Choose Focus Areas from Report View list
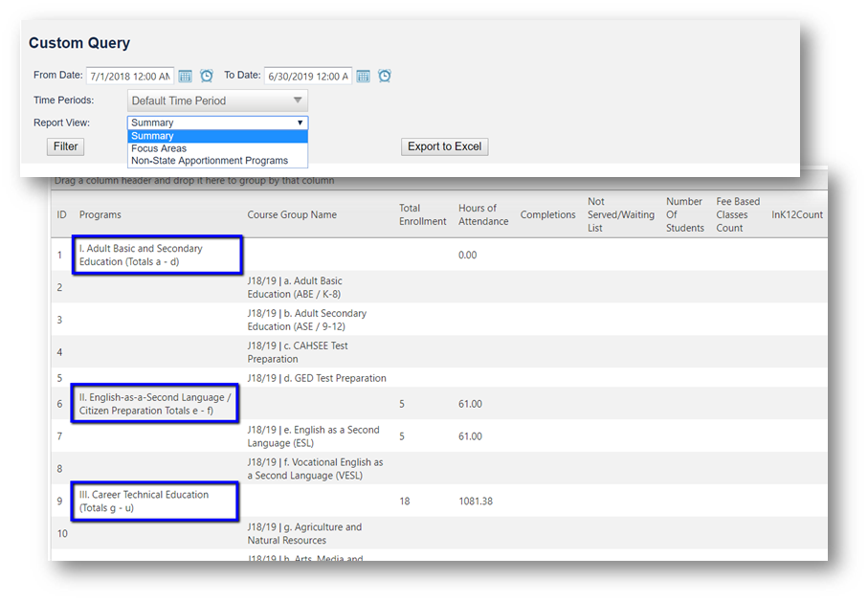 pos(159,148)
